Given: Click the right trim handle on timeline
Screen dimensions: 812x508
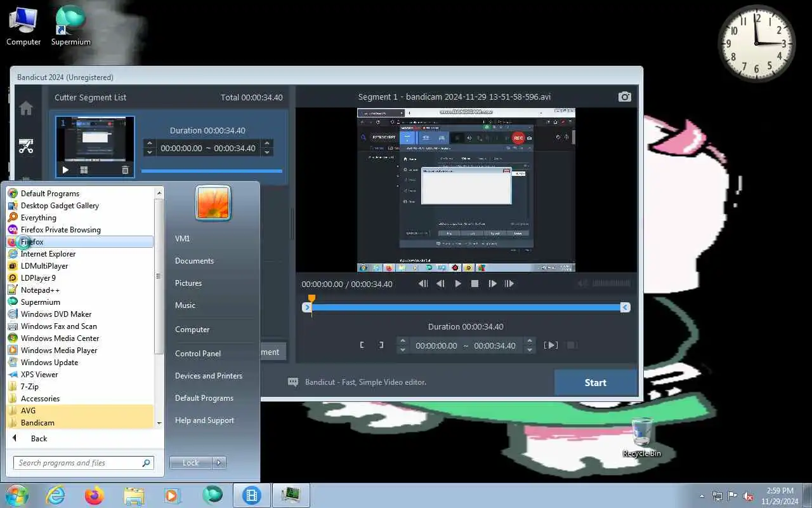Looking at the screenshot, I should (625, 307).
